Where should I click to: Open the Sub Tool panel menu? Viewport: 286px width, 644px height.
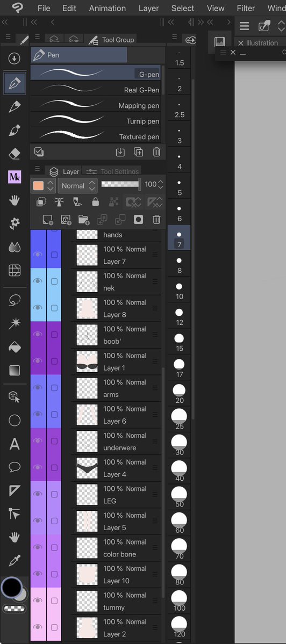tap(38, 37)
